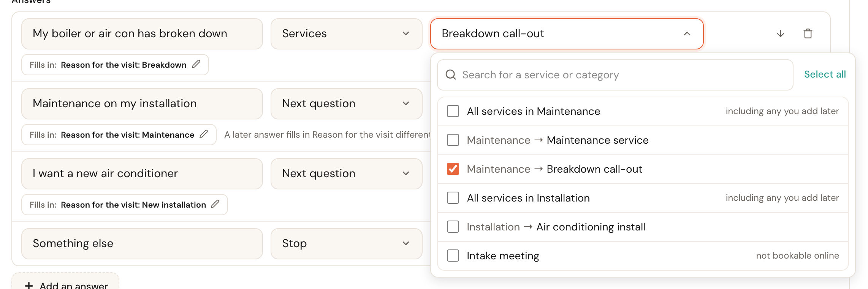Click 'All services in Maintenance' label text
Viewport: 868px width, 289px height.
534,111
